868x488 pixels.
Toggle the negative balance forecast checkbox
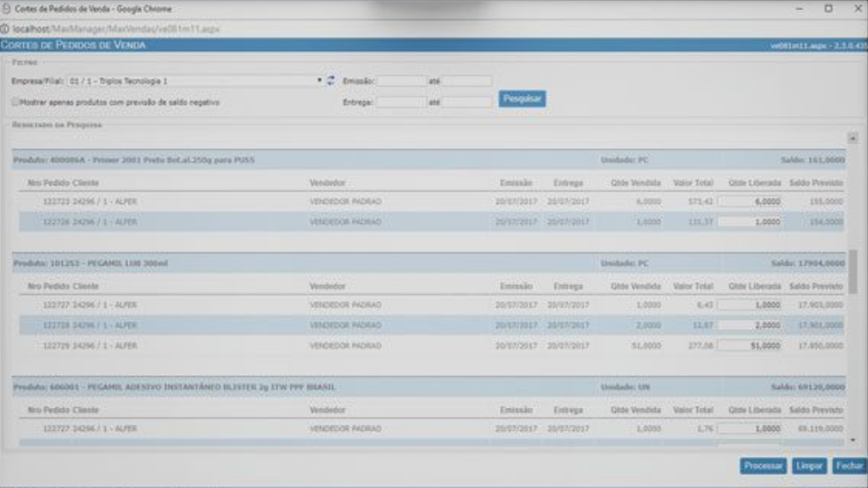click(15, 102)
